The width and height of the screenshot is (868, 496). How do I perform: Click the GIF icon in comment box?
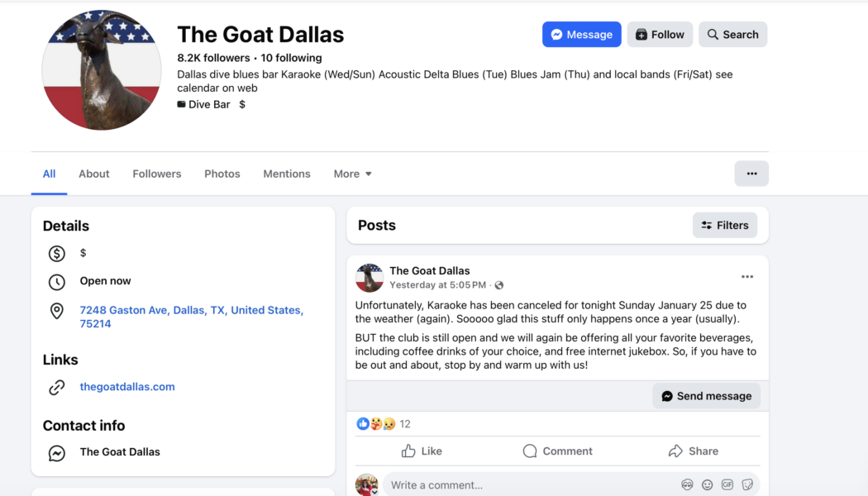(727, 485)
